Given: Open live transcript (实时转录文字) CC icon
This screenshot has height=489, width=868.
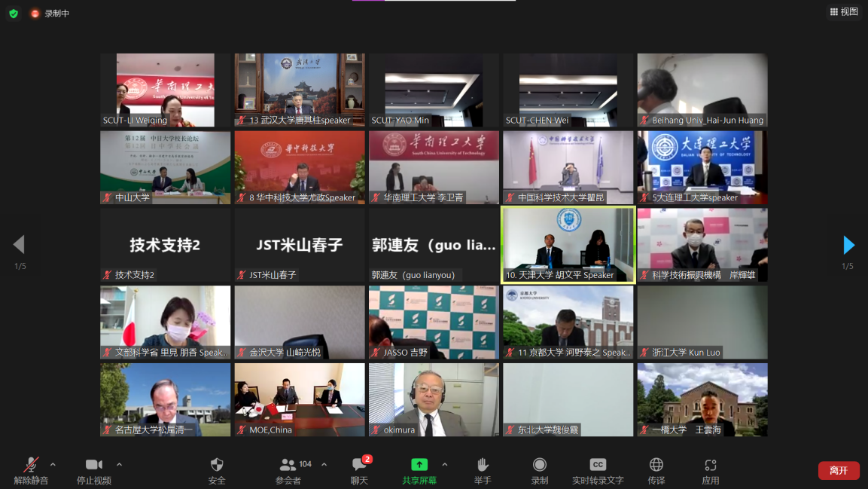Looking at the screenshot, I should coord(597,466).
